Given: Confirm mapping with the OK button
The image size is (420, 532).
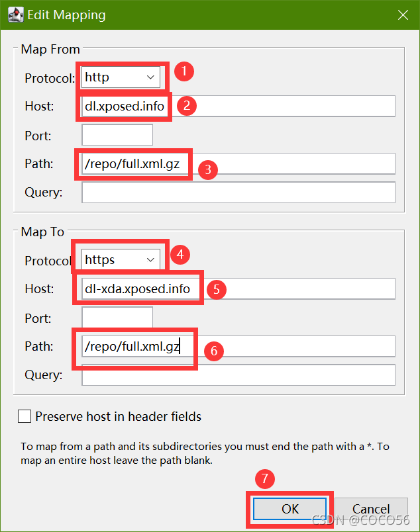Looking at the screenshot, I should [x=290, y=509].
